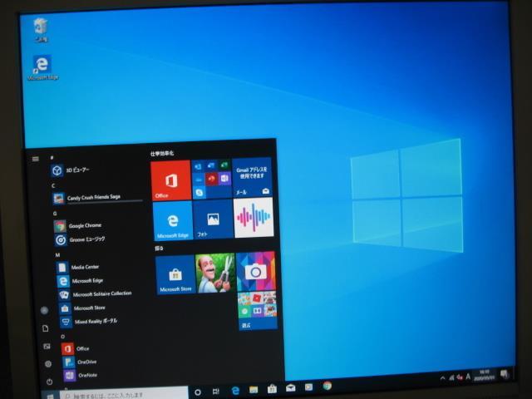Open the taskbar clock and date
Viewport: 532px width, 399px height.
[x=485, y=375]
